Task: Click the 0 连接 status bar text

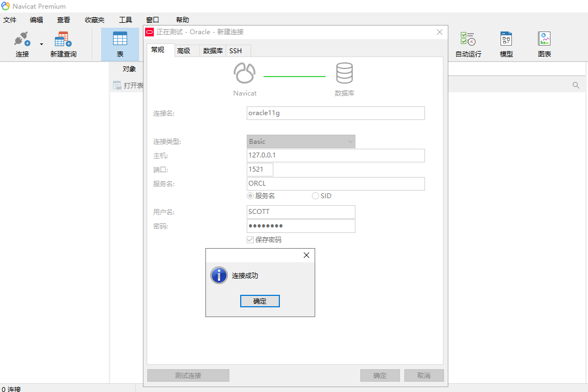Action: (11, 389)
